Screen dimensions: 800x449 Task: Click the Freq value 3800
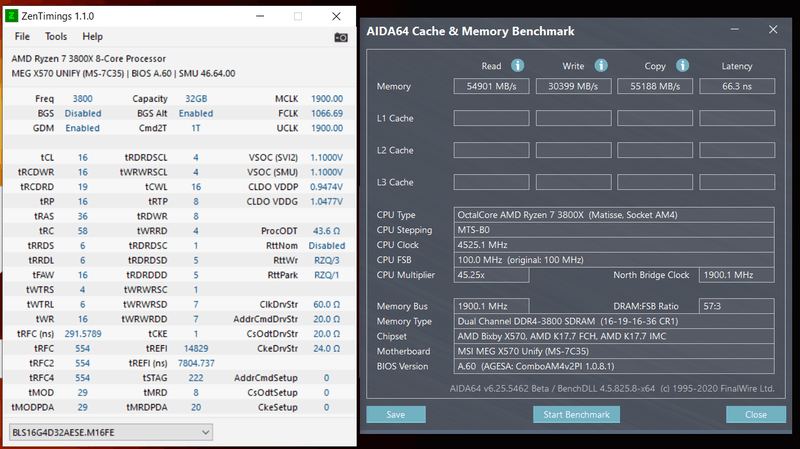pos(83,98)
